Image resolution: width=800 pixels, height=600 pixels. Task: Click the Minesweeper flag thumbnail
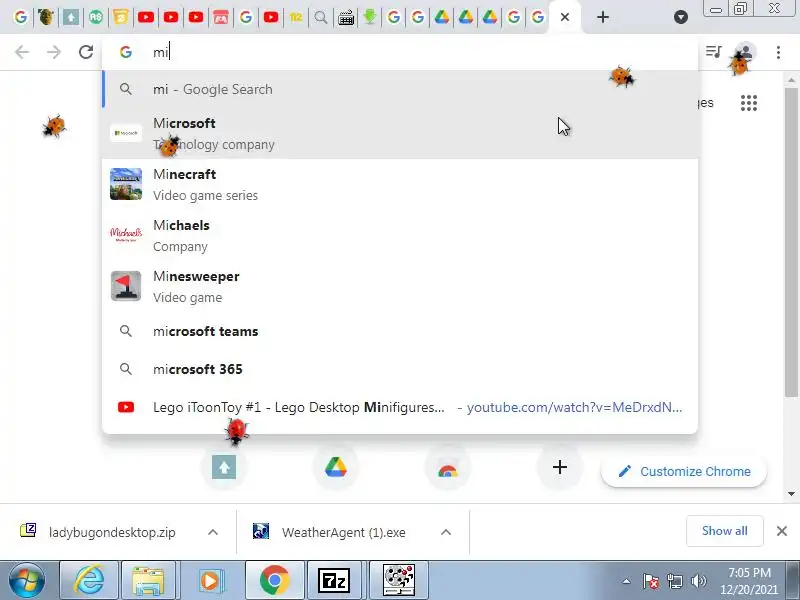coord(126,286)
